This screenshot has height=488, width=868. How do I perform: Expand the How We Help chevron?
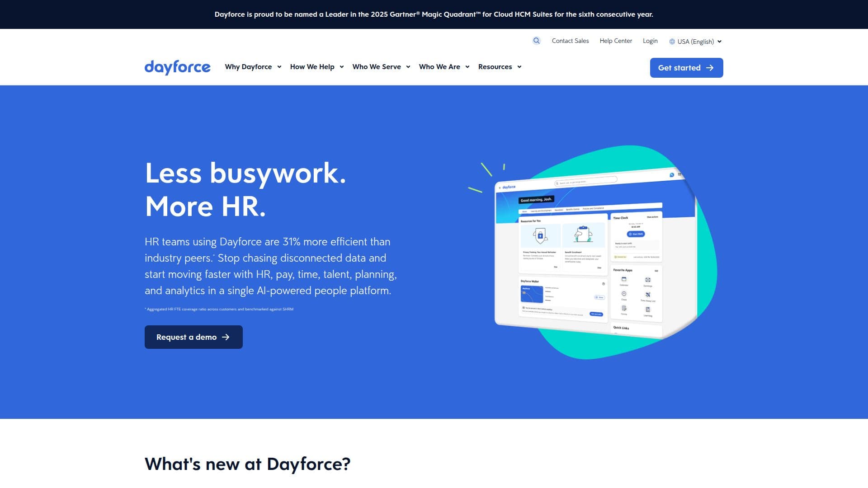click(342, 67)
